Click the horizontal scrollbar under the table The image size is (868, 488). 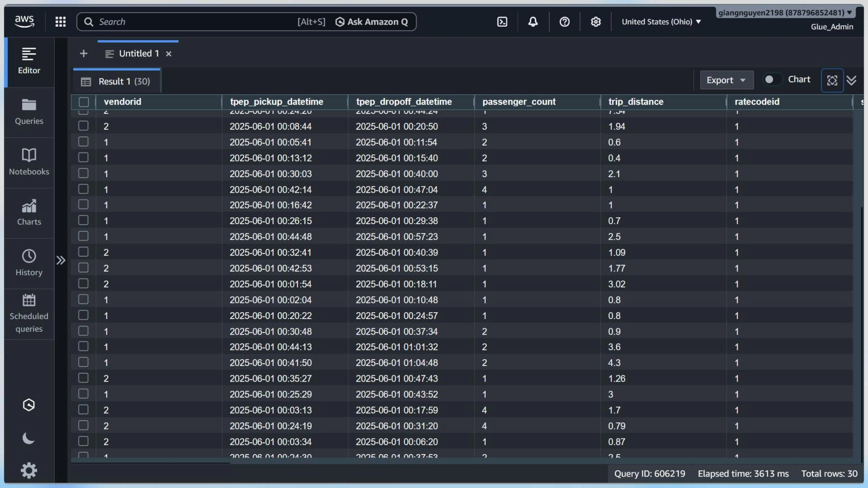150,463
